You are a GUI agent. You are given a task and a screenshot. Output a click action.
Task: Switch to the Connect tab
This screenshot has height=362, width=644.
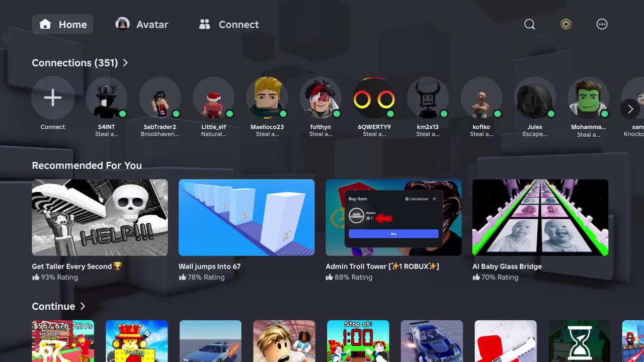click(x=229, y=24)
